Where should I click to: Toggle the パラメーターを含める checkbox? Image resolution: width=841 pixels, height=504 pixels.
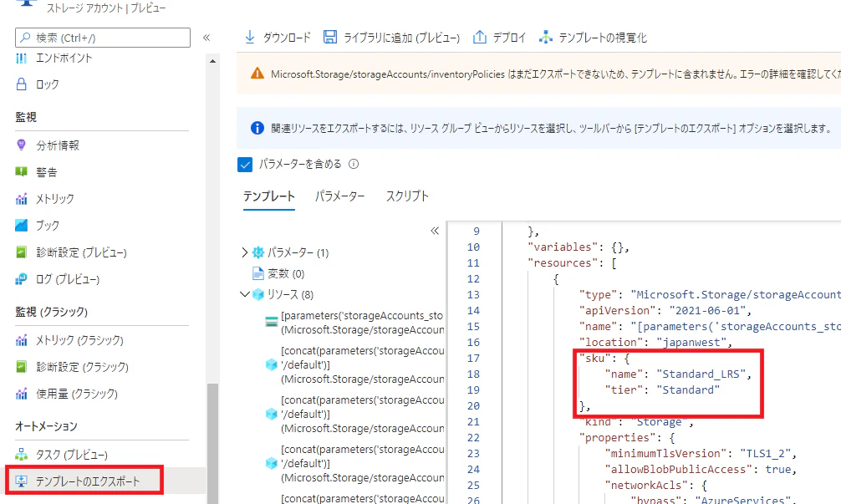(245, 164)
